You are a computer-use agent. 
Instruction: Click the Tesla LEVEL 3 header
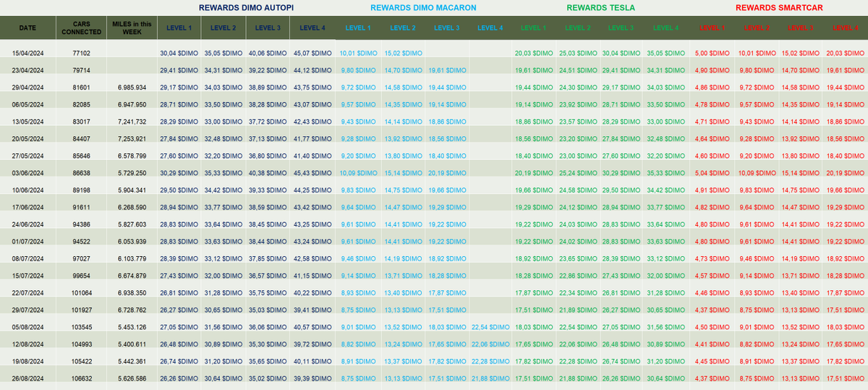click(x=621, y=27)
